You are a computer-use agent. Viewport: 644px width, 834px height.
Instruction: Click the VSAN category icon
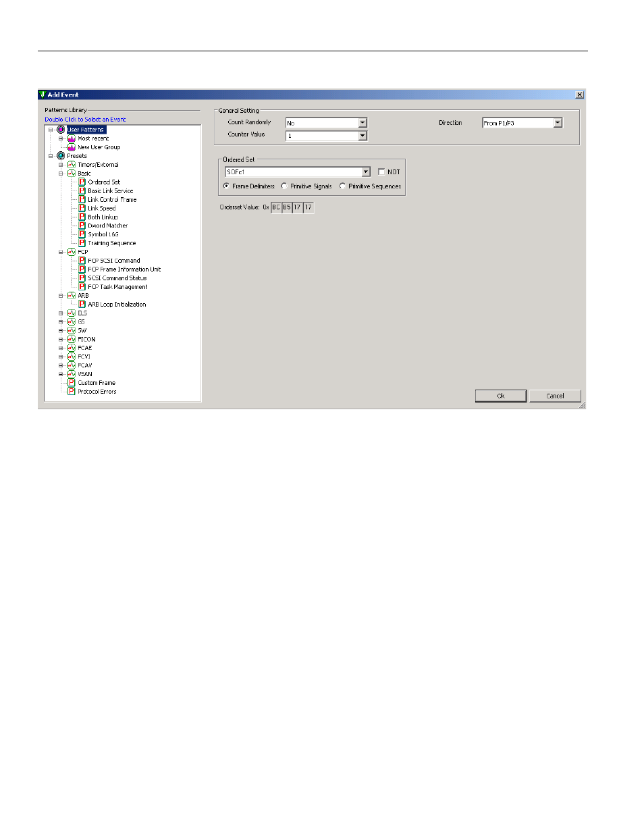click(x=72, y=374)
